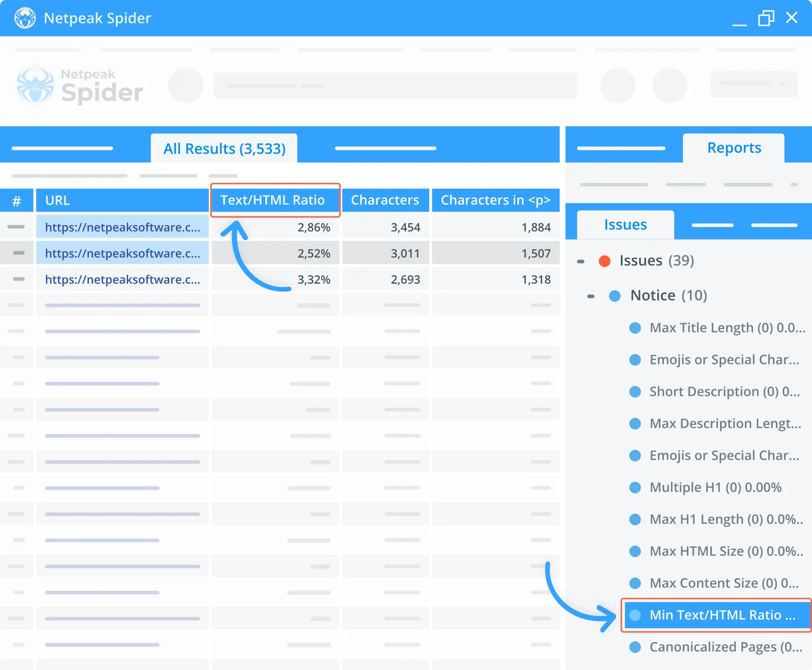Select the 2,86% ratio cell

pos(276,227)
